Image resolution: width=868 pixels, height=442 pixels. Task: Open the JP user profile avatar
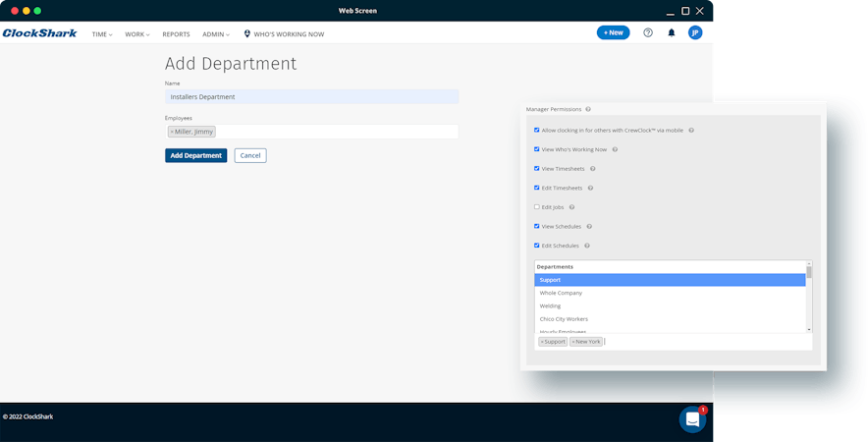[695, 32]
